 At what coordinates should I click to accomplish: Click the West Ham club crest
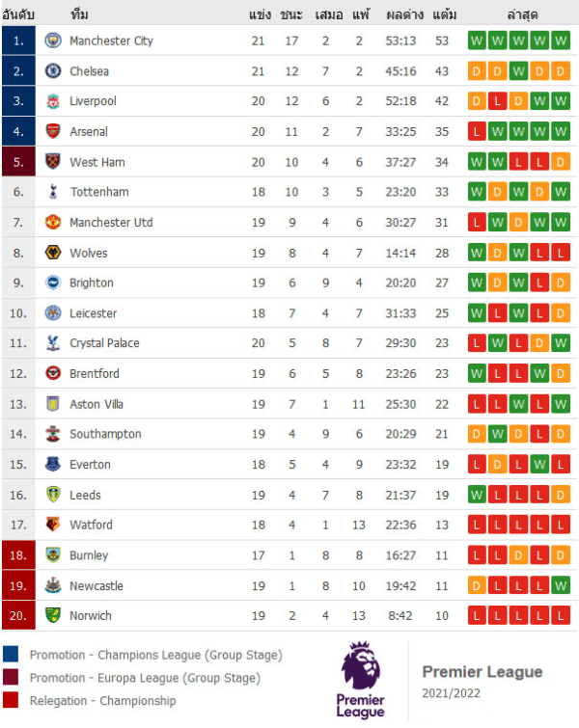(x=53, y=162)
